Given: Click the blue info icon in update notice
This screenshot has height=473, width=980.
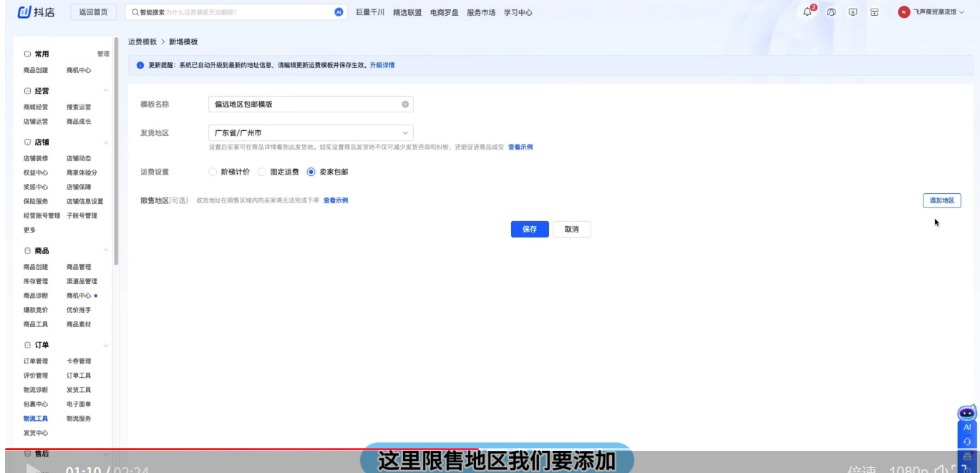Looking at the screenshot, I should click(x=140, y=65).
